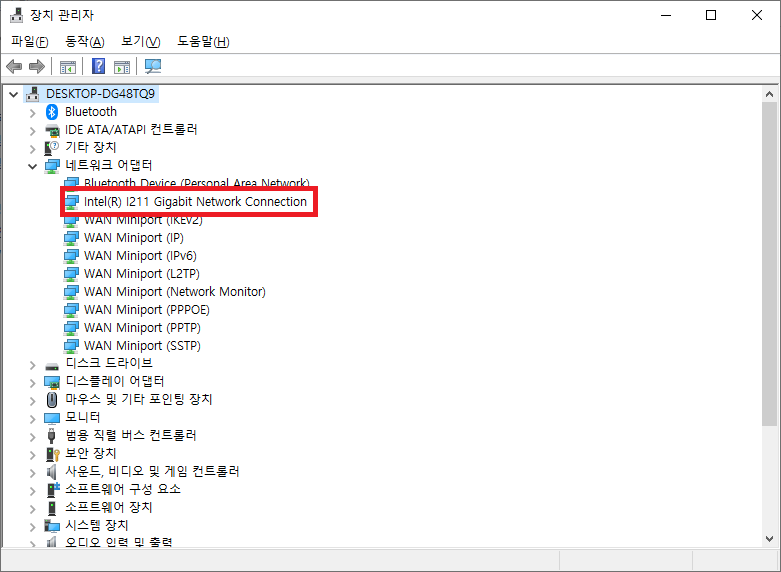Open the 도움말(H) menu
781x572 pixels.
[x=203, y=41]
